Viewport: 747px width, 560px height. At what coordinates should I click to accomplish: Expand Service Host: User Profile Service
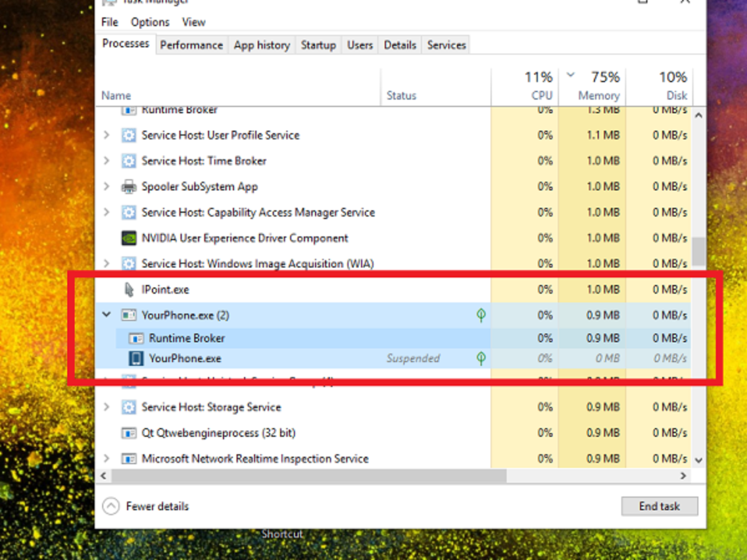[x=106, y=135]
